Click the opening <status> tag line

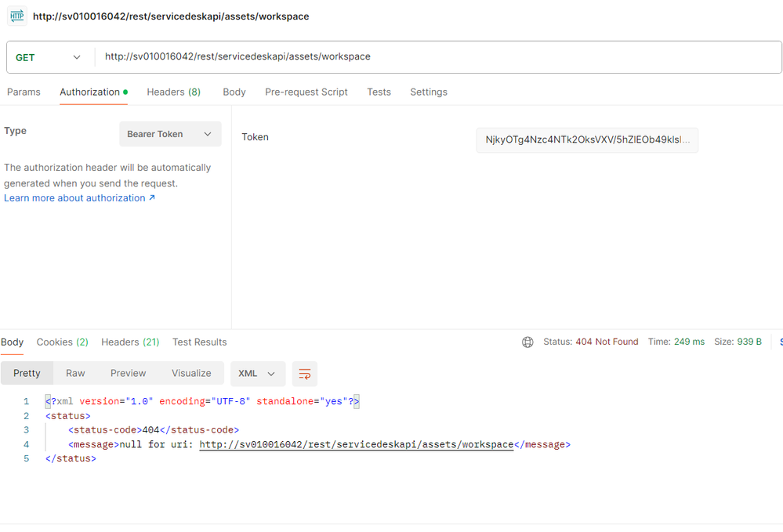[x=68, y=416]
